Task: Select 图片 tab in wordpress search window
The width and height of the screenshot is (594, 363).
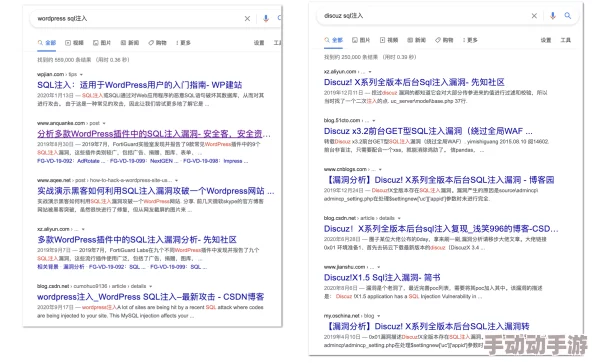Action: (x=102, y=43)
